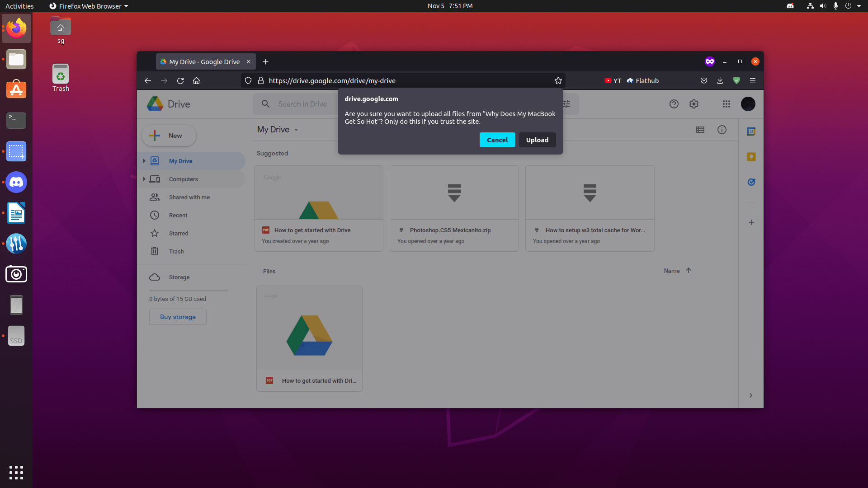Open Shared with me section
868x488 pixels.
[189, 197]
